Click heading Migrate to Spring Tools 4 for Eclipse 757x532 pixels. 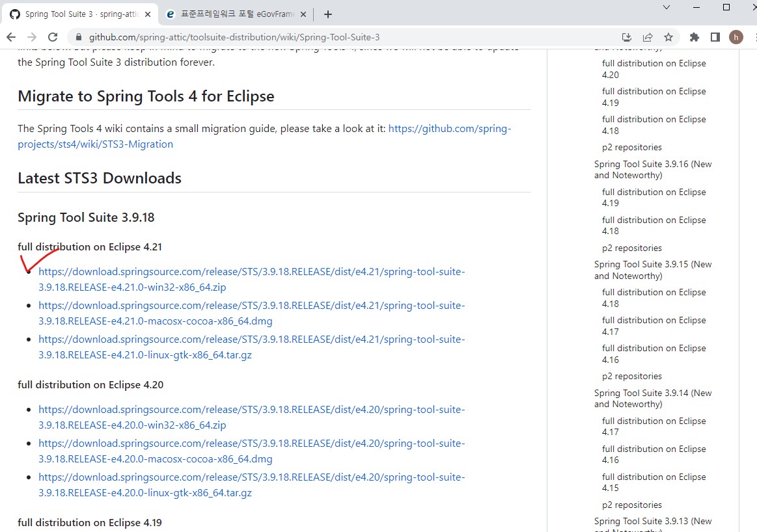(x=146, y=96)
